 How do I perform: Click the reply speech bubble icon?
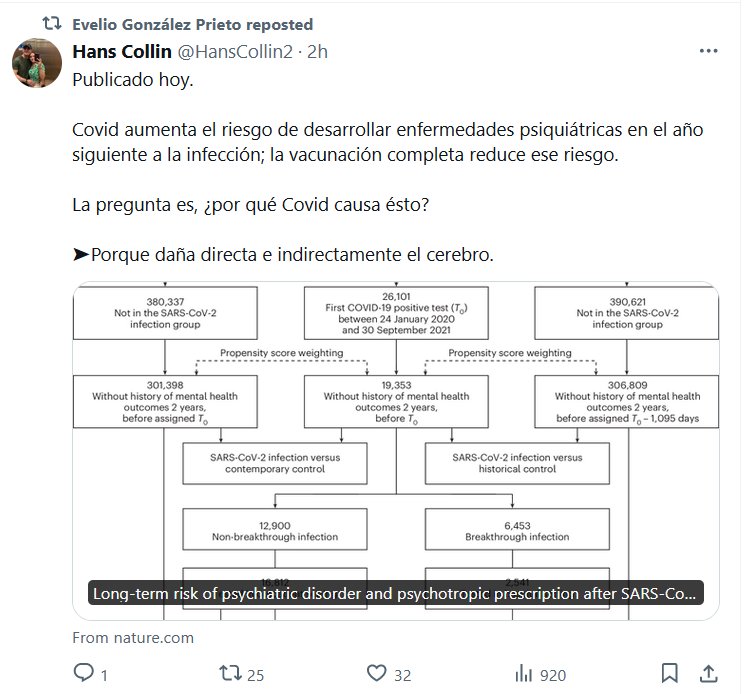84,674
